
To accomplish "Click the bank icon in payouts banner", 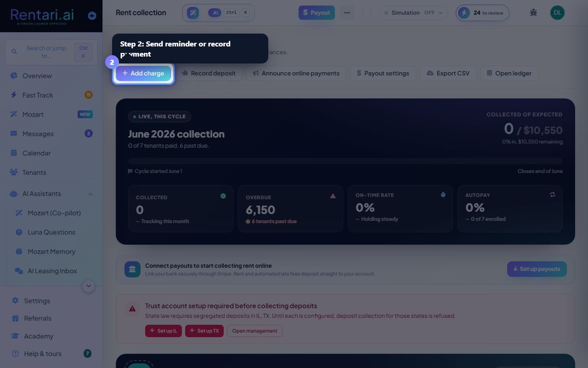I will [132, 269].
